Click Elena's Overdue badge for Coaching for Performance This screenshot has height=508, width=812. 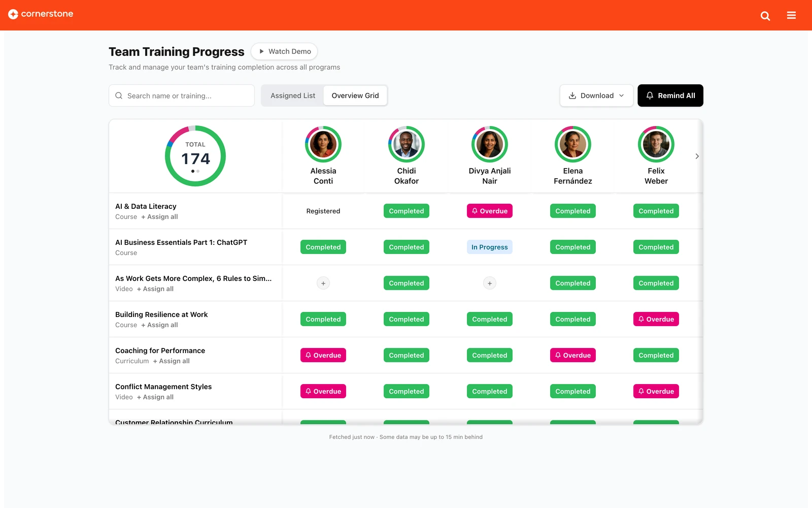[573, 356]
